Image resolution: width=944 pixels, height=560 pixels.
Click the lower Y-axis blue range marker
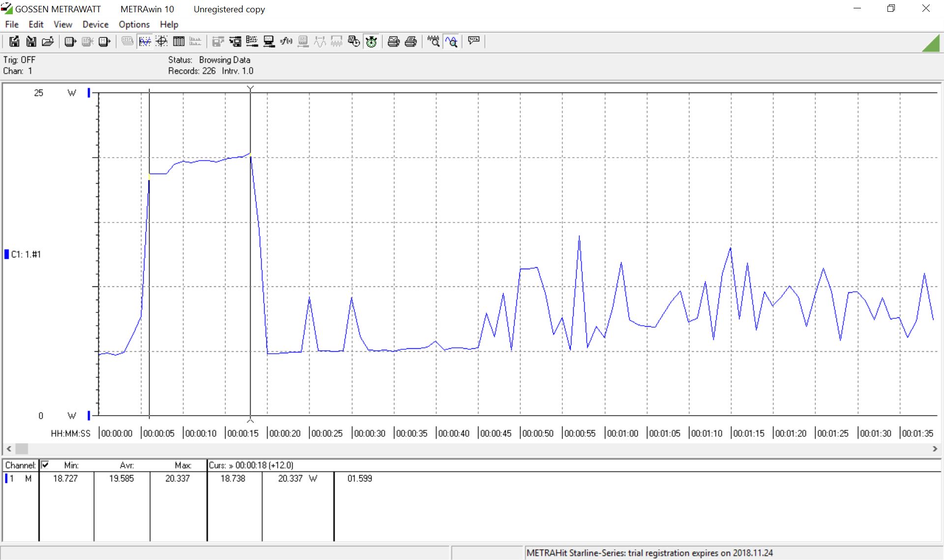[x=89, y=416]
